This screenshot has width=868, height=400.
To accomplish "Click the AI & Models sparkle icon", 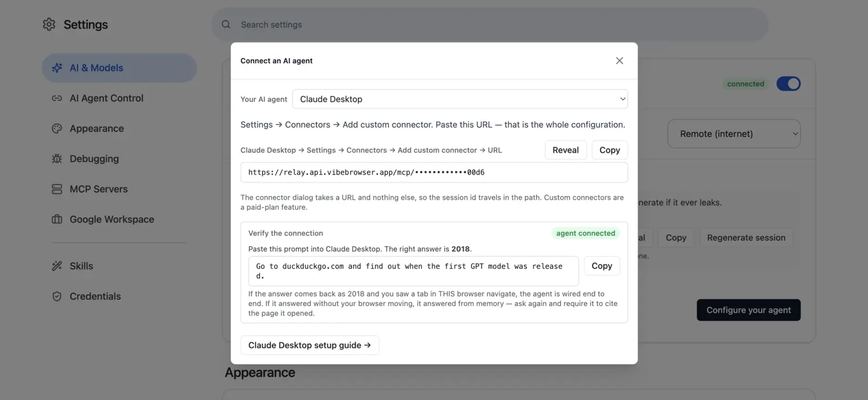I will [57, 68].
